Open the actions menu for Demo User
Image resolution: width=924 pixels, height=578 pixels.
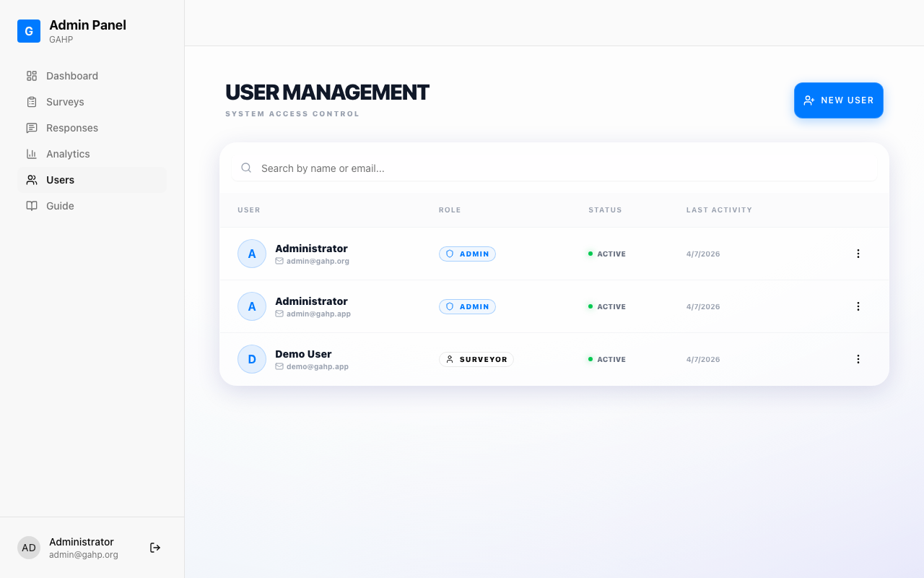[858, 359]
